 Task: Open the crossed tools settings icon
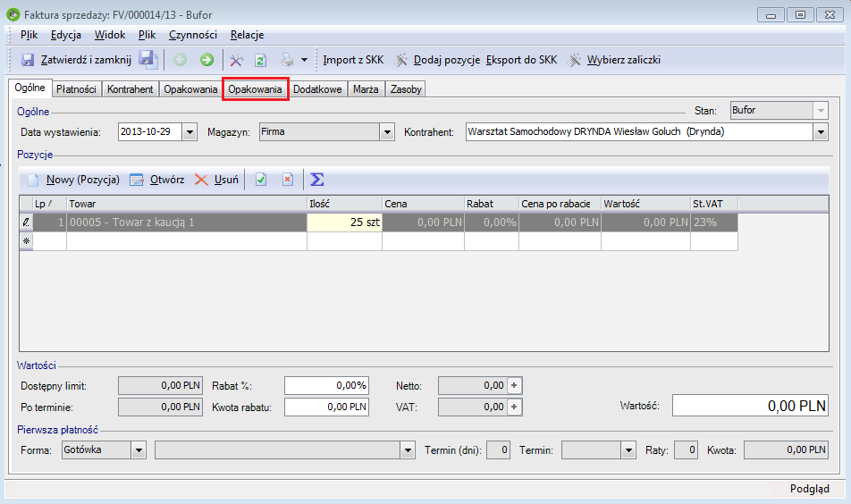click(x=236, y=60)
